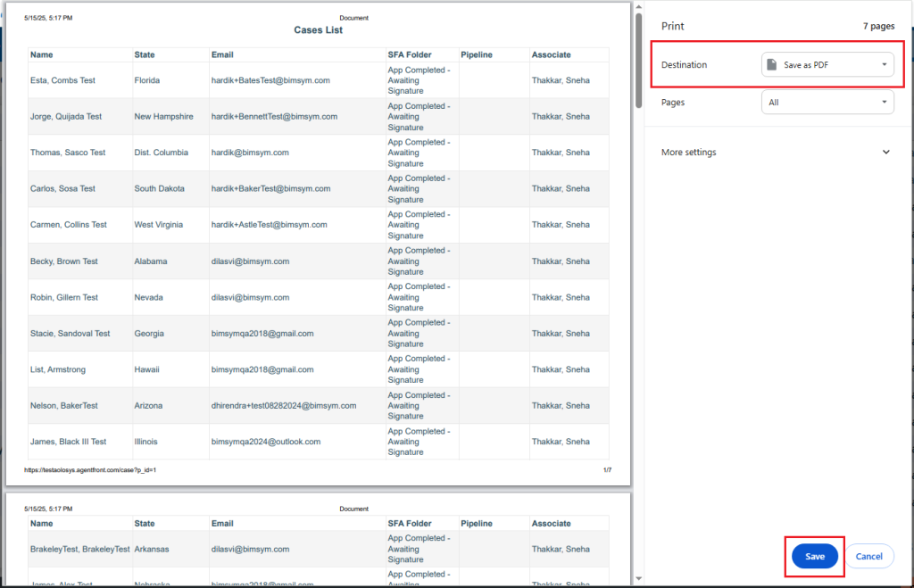Click the Nelson, BakerTest name cell
This screenshot has height=588, width=914.
(x=64, y=406)
